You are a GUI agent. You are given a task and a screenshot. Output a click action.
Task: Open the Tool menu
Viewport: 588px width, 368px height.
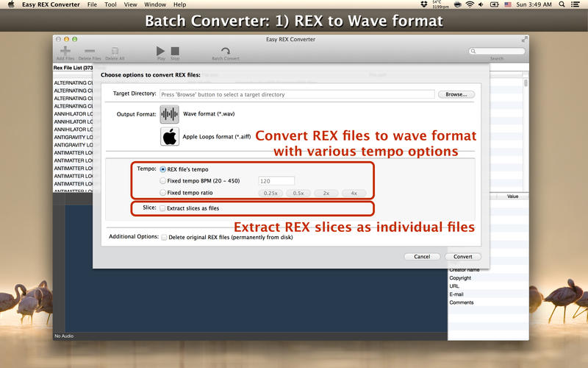coord(110,4)
